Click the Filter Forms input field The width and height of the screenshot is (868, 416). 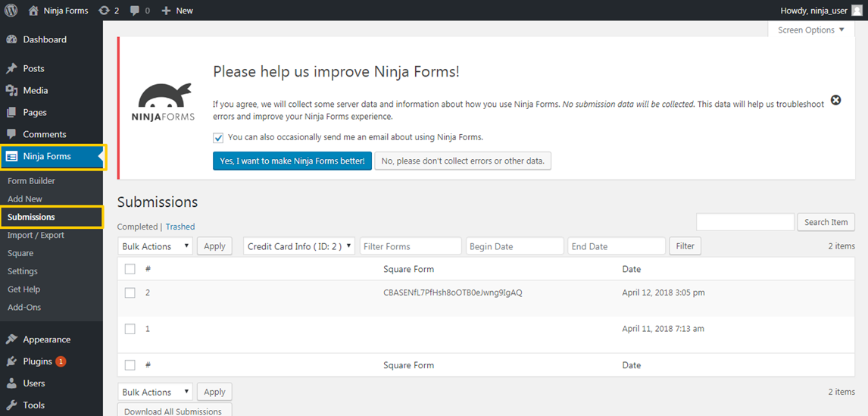click(411, 246)
